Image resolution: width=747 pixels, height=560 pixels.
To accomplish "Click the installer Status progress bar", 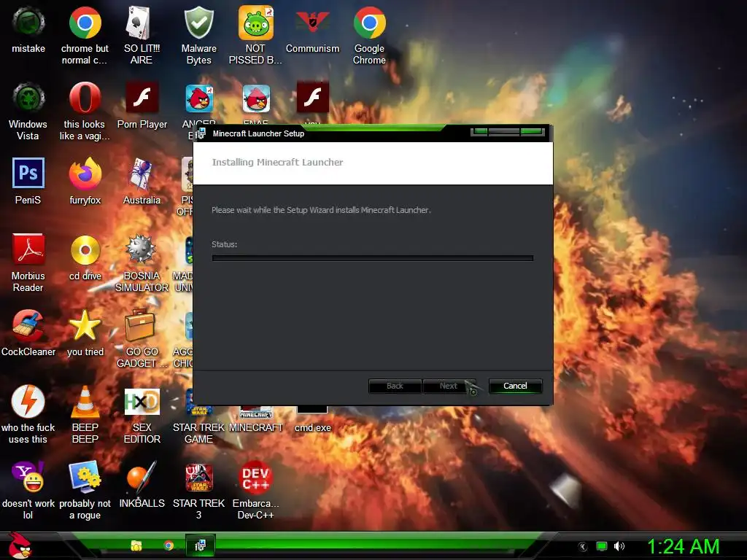I will 373,258.
